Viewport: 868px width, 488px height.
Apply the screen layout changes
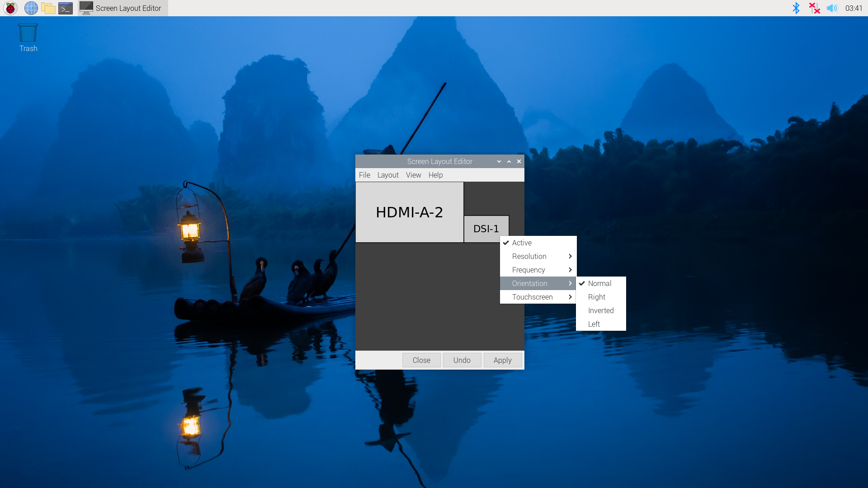pos(502,360)
